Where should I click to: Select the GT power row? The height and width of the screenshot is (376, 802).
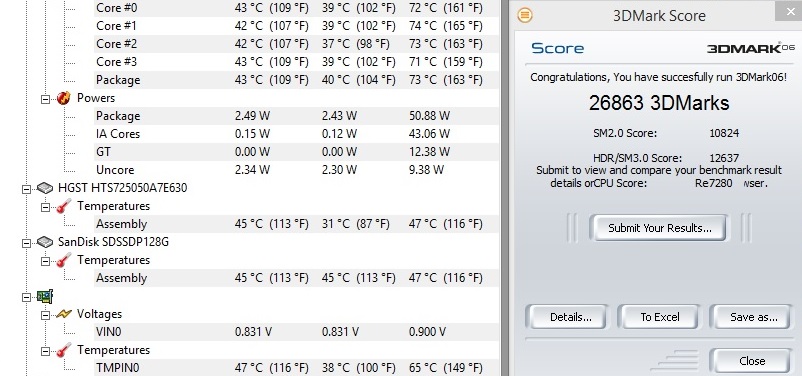[296, 152]
